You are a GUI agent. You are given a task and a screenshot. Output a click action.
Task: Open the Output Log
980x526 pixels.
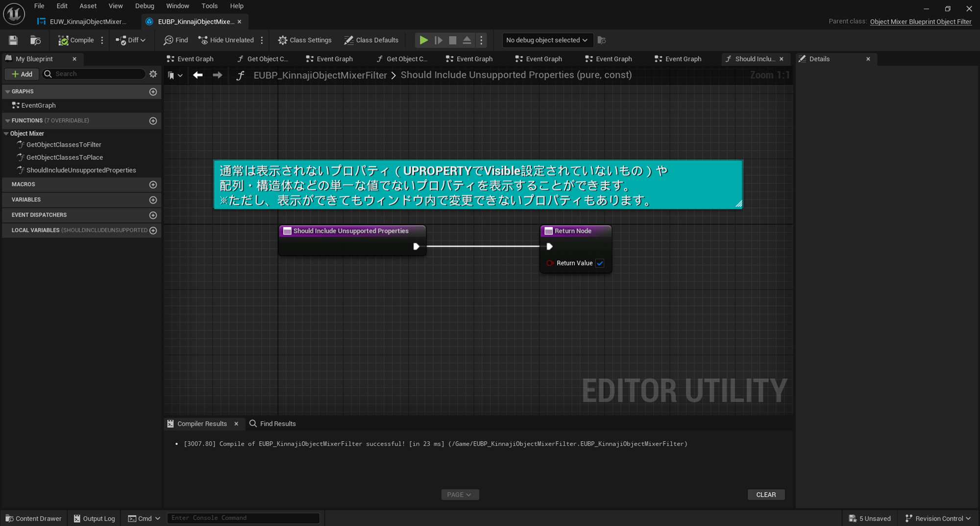tap(94, 518)
